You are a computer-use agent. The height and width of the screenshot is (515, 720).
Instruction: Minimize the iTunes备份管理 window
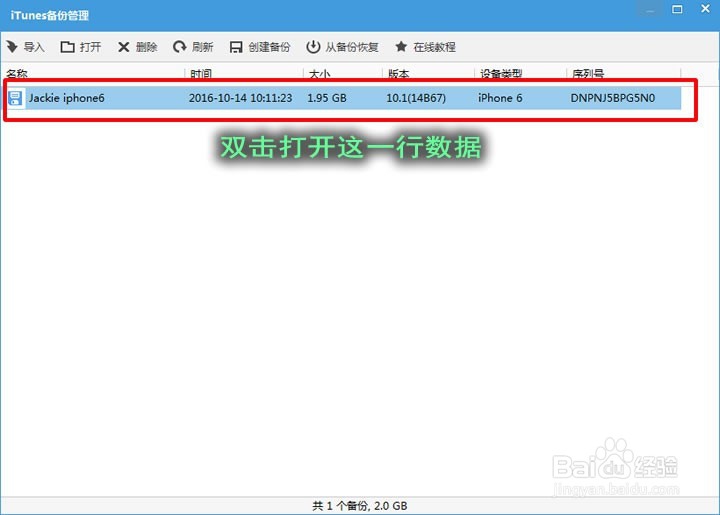[x=650, y=10]
